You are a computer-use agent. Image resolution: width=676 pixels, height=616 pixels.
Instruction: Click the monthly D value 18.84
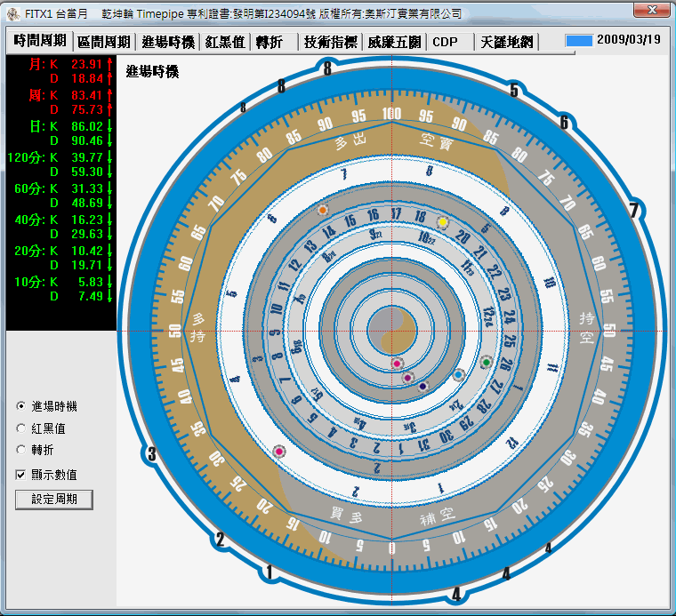pos(87,78)
